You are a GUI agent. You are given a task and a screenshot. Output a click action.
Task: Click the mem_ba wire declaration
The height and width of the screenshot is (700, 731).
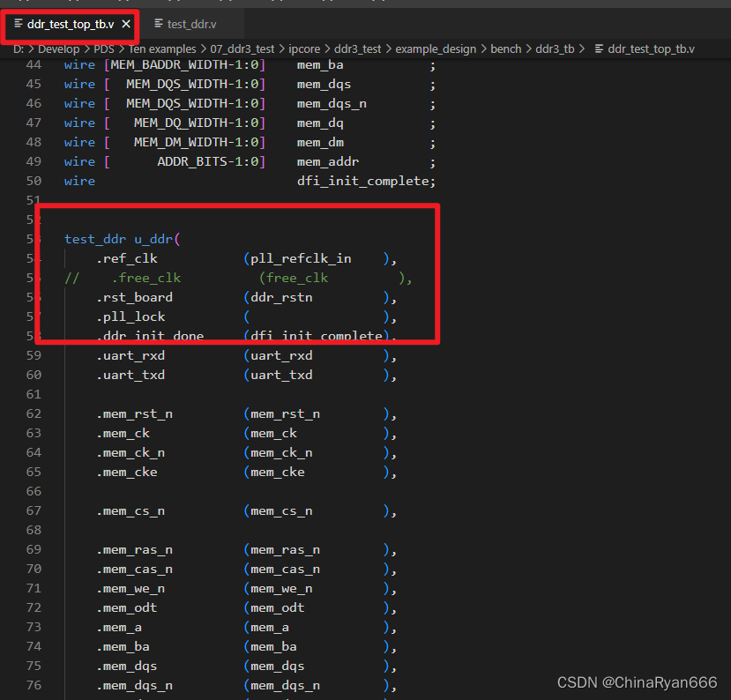coord(320,64)
